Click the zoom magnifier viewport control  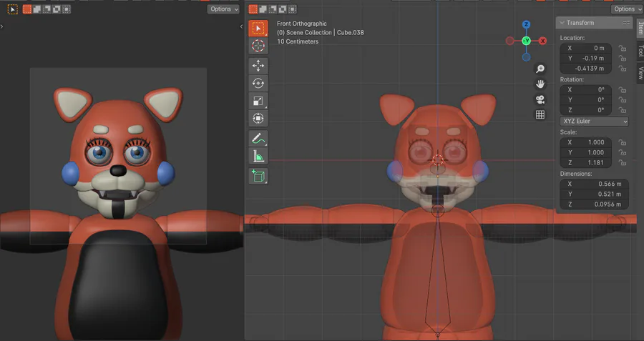click(540, 69)
